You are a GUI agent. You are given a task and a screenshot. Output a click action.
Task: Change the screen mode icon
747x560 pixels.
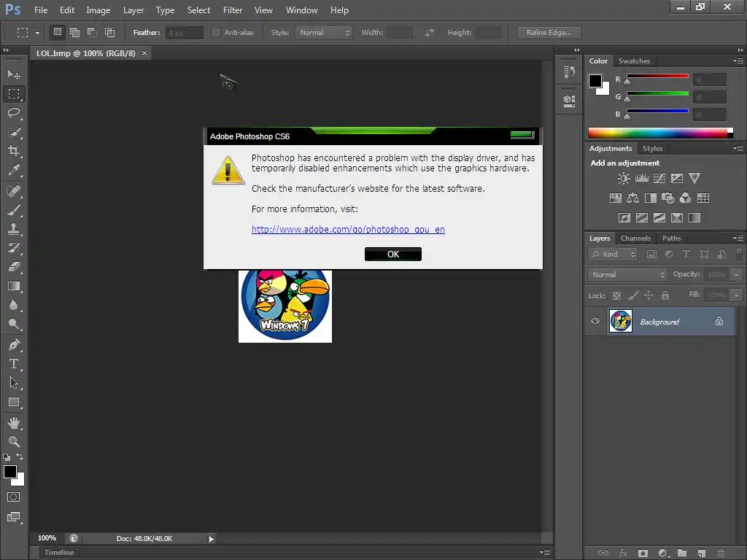click(x=14, y=517)
